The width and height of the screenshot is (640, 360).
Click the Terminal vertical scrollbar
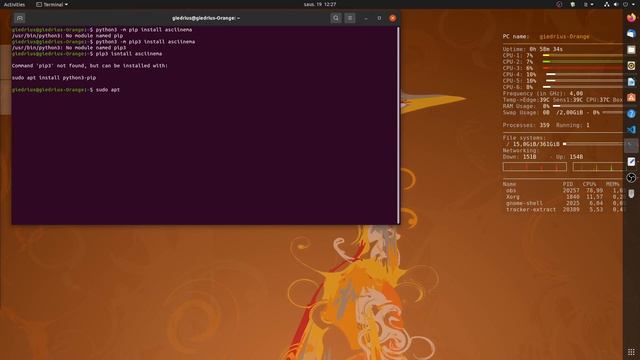pos(398,125)
